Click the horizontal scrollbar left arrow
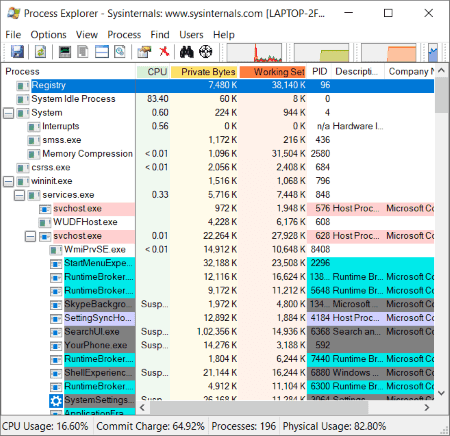Image resolution: width=450 pixels, height=436 pixels. tap(143, 407)
